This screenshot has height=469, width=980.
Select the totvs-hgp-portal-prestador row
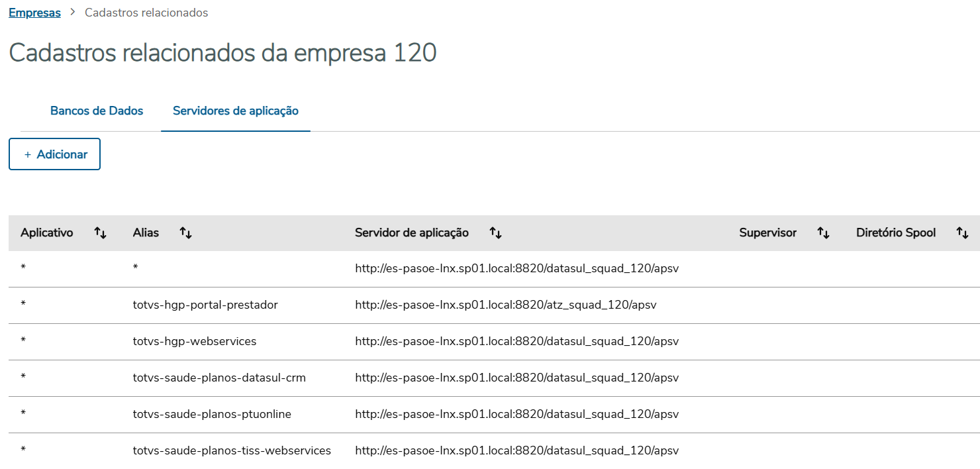[x=205, y=305]
